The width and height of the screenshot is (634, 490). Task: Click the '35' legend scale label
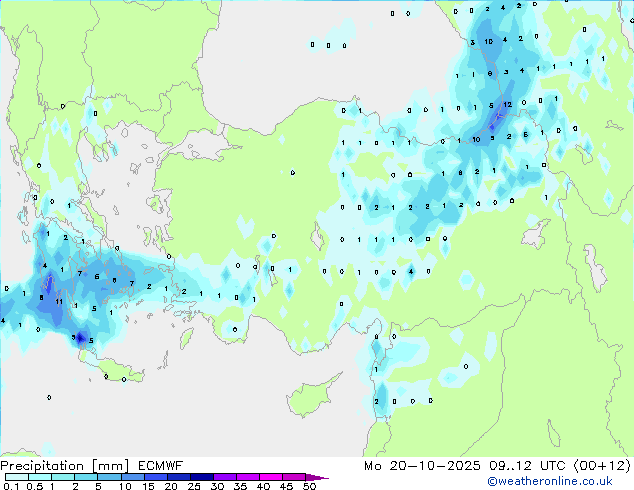point(240,486)
